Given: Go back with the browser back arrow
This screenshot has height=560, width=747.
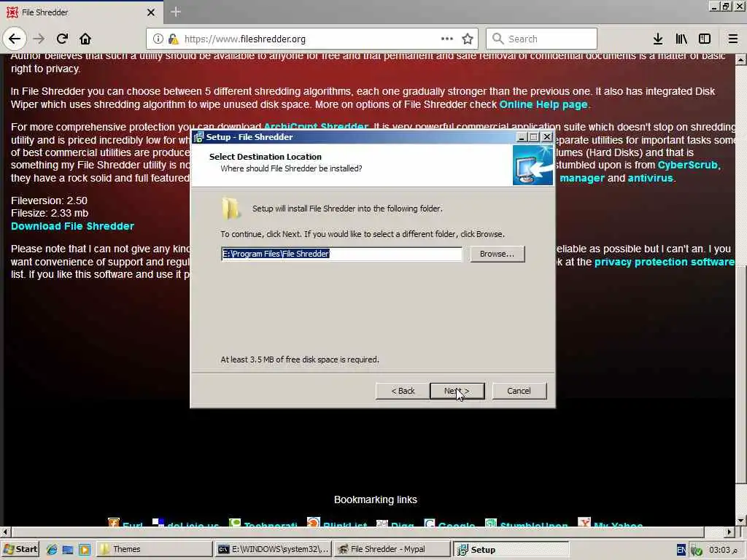Looking at the screenshot, I should 15,39.
